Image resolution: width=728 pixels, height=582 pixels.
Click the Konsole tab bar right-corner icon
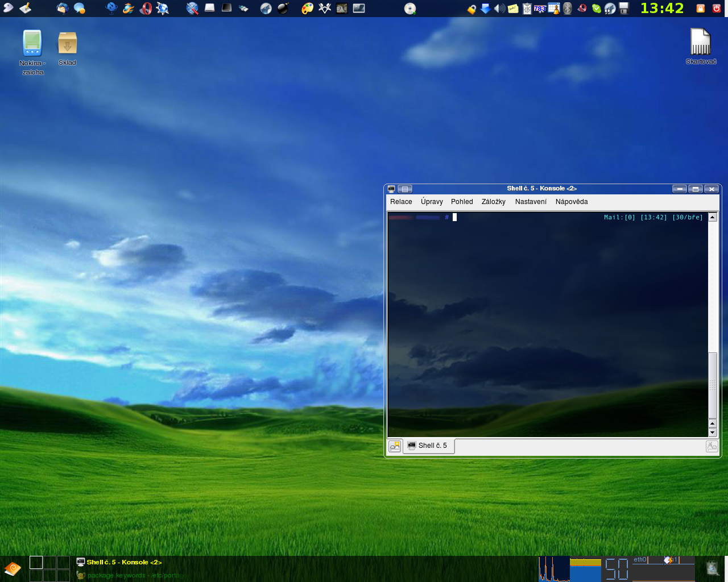coord(712,446)
